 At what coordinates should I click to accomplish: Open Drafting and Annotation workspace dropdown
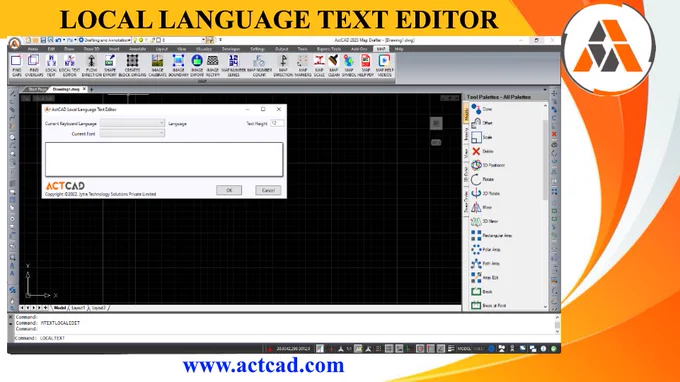(x=104, y=40)
